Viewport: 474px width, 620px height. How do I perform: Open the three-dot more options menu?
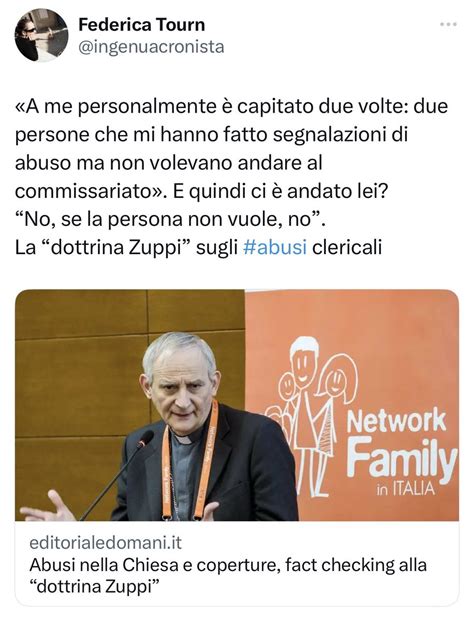pos(448,25)
